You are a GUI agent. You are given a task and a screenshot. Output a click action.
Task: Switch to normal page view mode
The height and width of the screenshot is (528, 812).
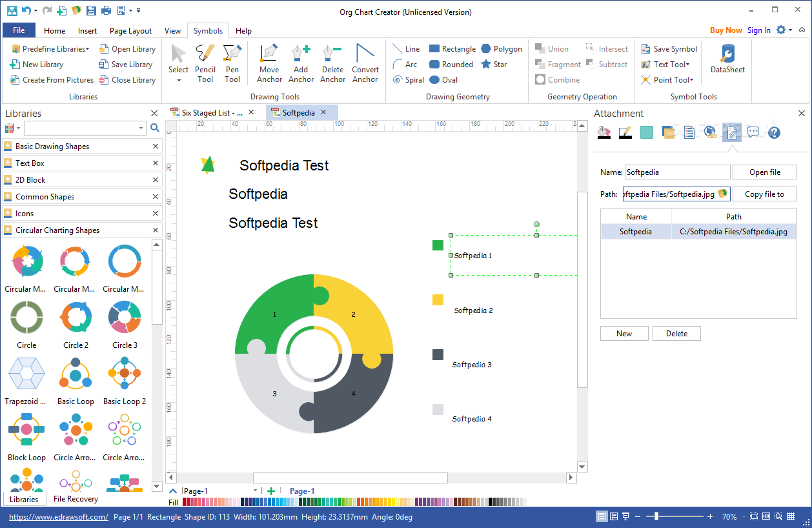click(602, 517)
